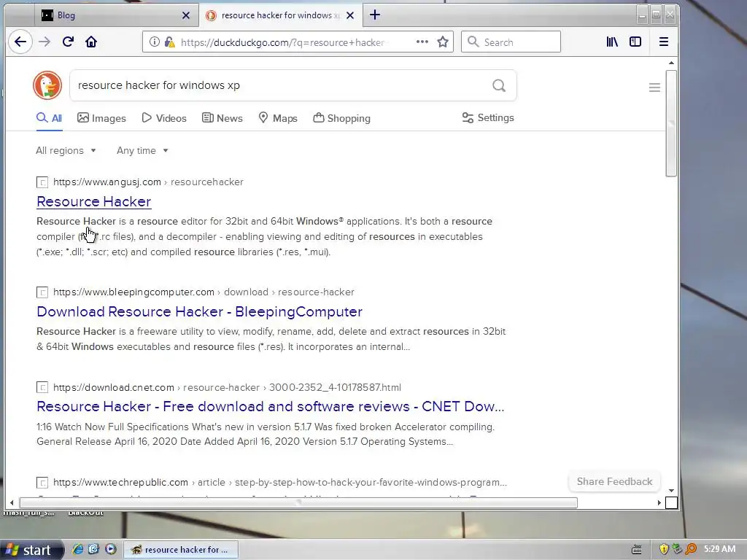Click the DuckDuckGo duck logo

pos(47,85)
